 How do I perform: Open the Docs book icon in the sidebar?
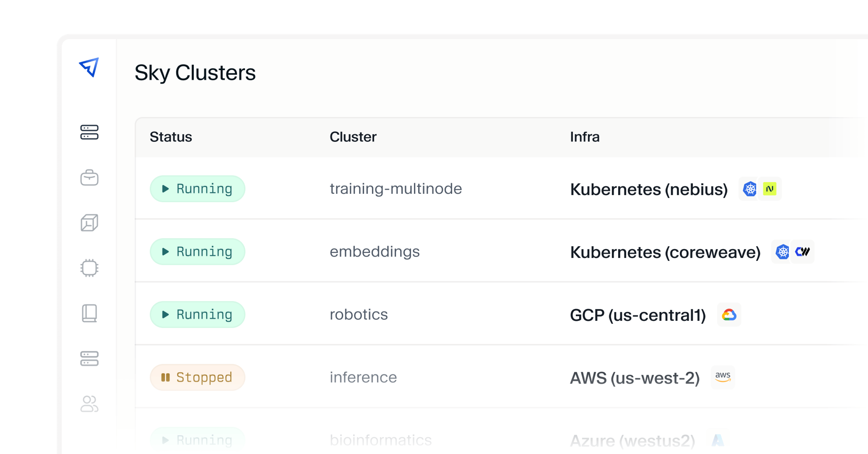pyautogui.click(x=89, y=313)
